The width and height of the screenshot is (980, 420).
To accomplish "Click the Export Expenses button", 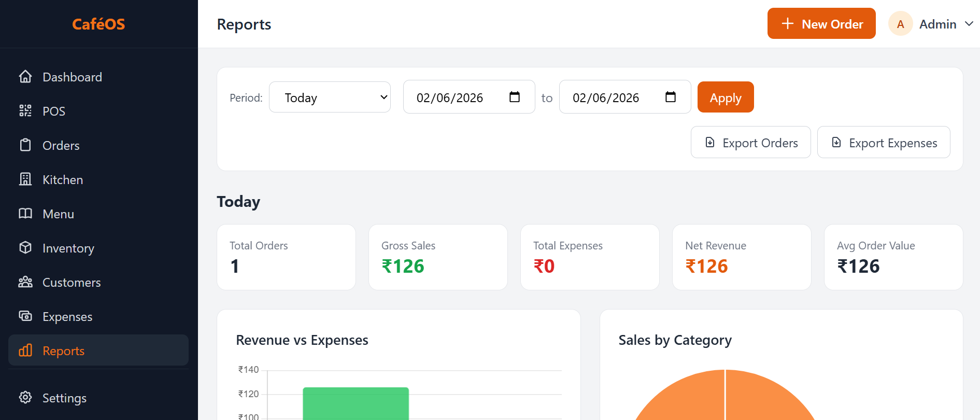I will click(x=883, y=143).
